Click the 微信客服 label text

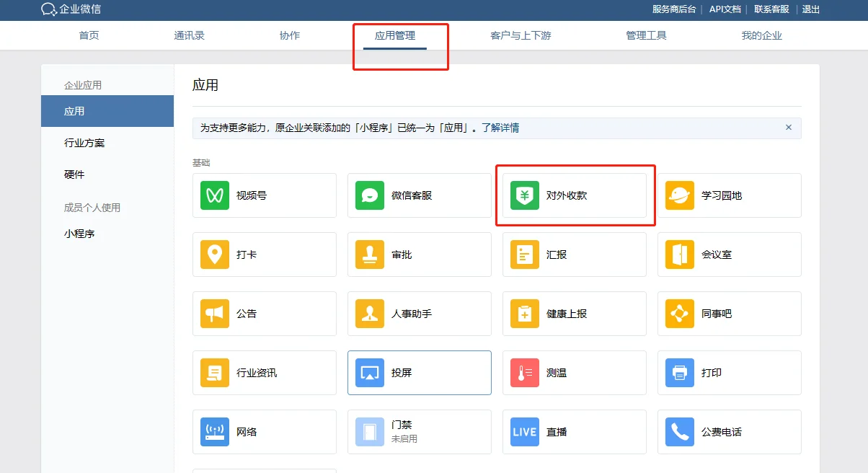(412, 195)
